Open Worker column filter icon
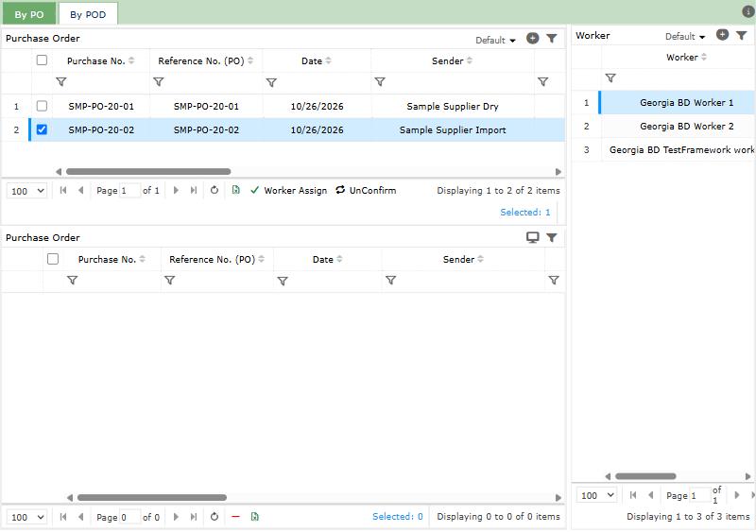Screen dimensions: 756x532 point(610,78)
